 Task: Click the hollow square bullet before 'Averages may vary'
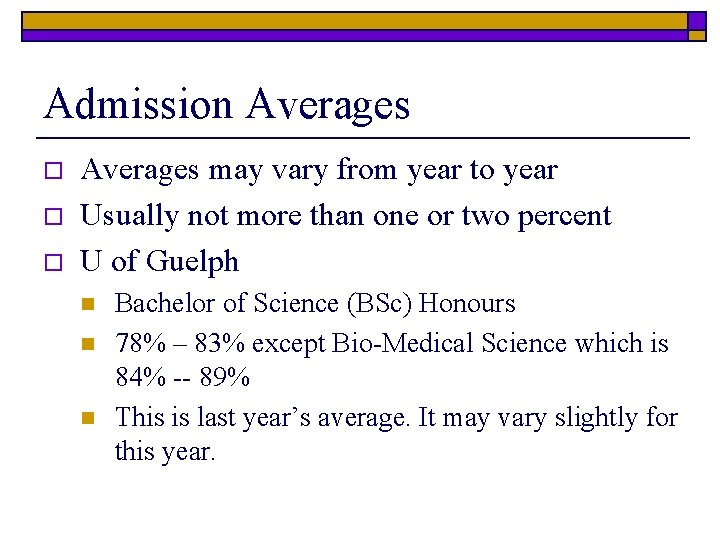[53, 170]
